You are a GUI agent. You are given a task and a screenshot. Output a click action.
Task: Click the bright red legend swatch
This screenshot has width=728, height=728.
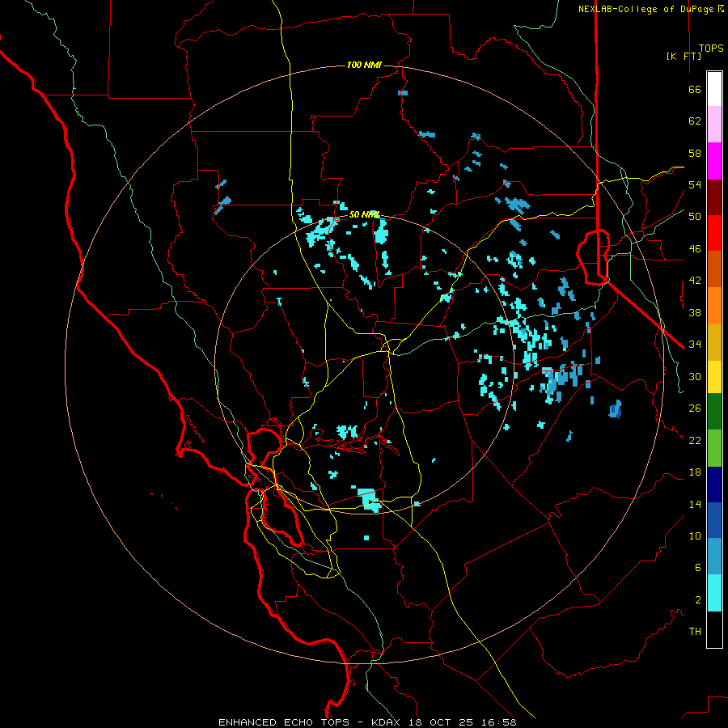pos(714,233)
